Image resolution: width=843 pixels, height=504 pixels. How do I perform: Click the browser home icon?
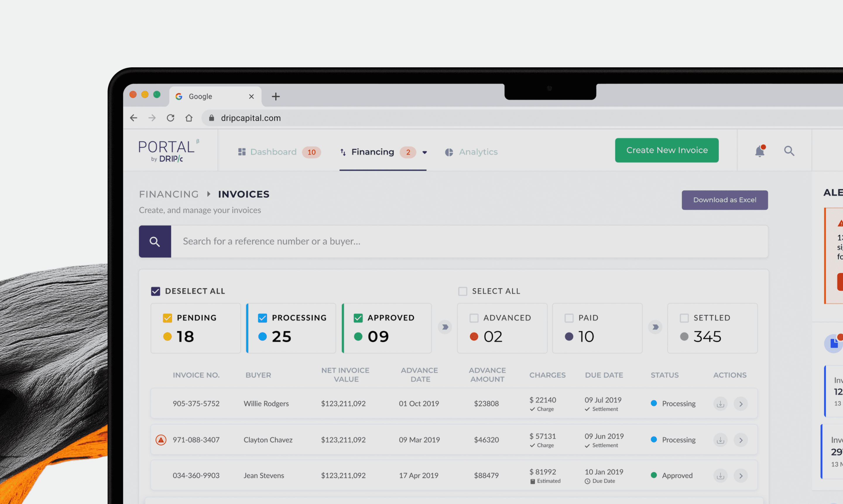189,118
